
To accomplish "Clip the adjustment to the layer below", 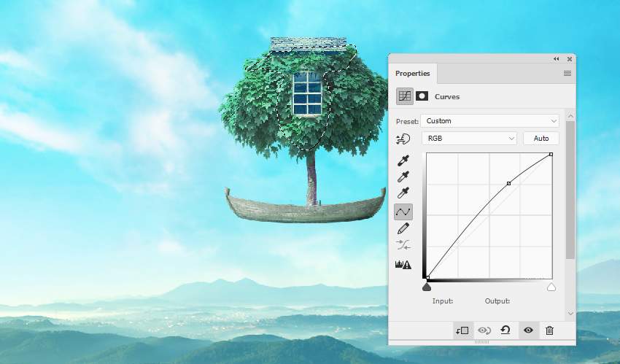I will point(462,330).
